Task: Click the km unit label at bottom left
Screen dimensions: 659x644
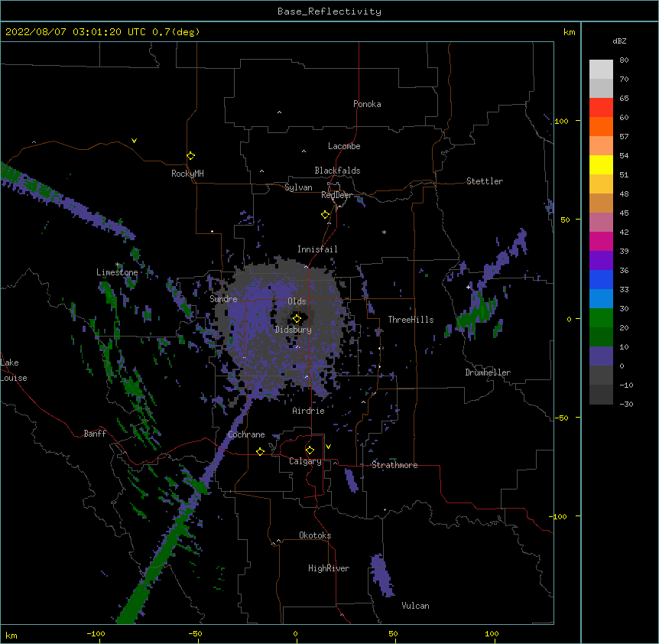Action: coord(11,635)
